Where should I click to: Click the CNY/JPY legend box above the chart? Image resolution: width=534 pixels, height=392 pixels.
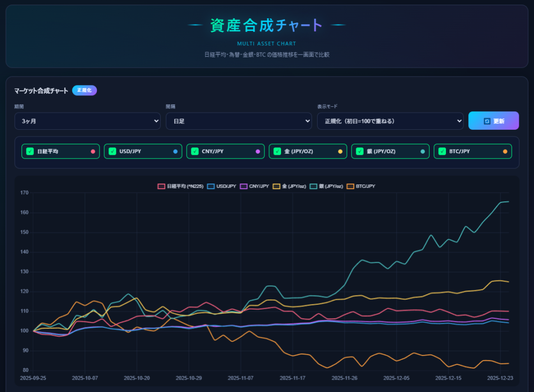pos(244,186)
